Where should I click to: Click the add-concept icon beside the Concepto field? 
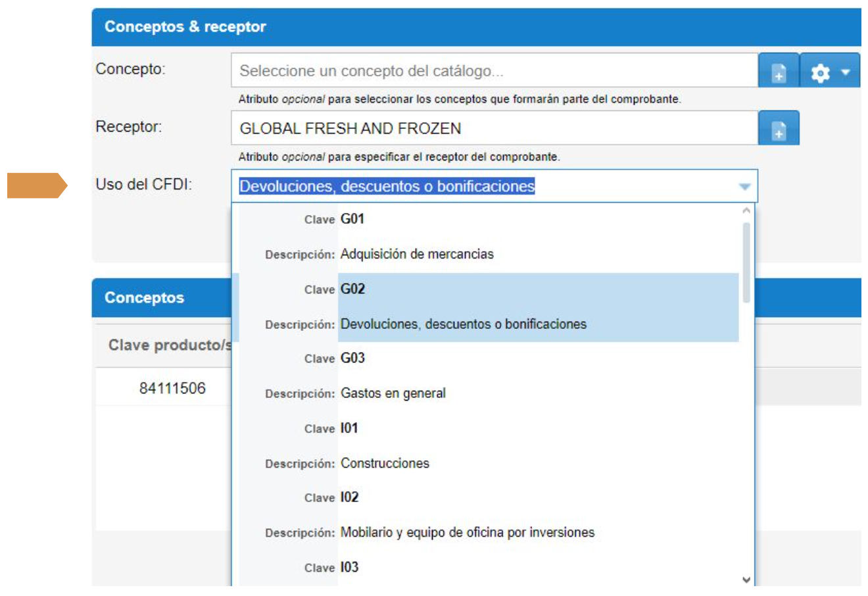pos(779,71)
